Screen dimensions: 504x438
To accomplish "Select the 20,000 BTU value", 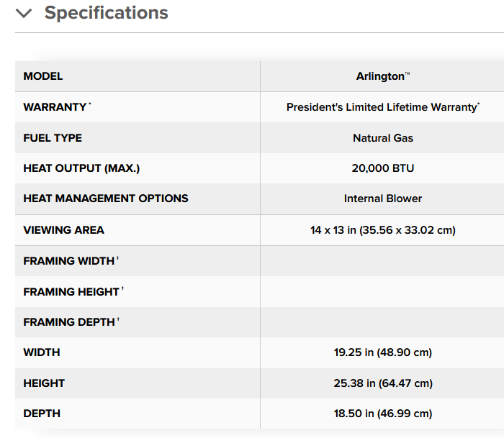I will 383,168.
